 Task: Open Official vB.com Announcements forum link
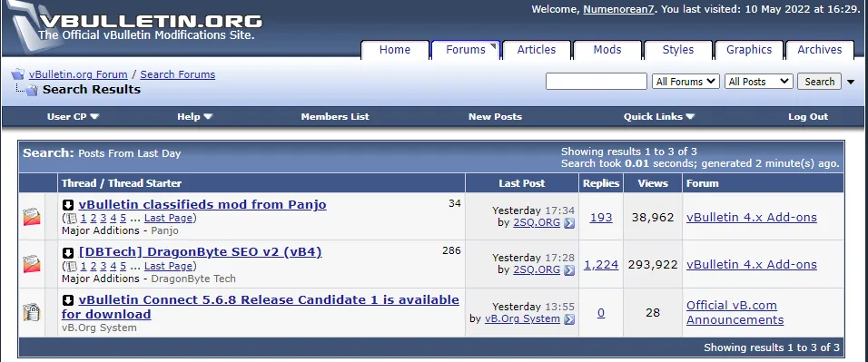(x=735, y=313)
